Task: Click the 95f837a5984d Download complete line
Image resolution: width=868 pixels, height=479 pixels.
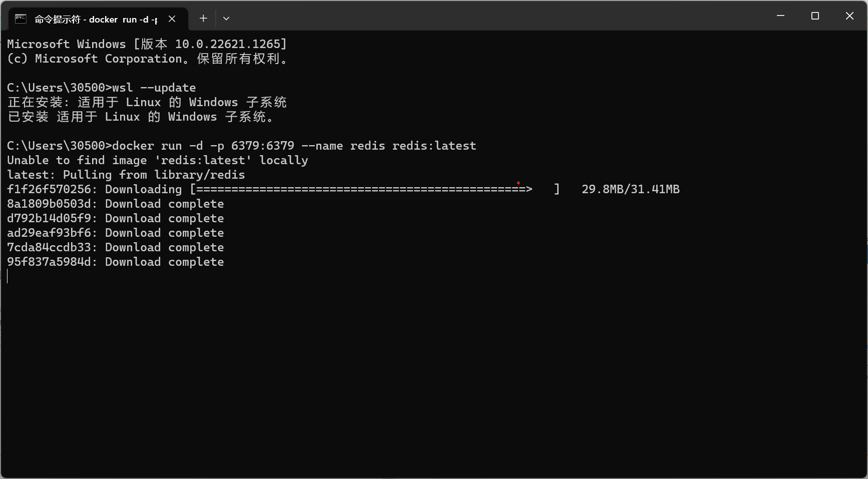Action: click(x=116, y=262)
